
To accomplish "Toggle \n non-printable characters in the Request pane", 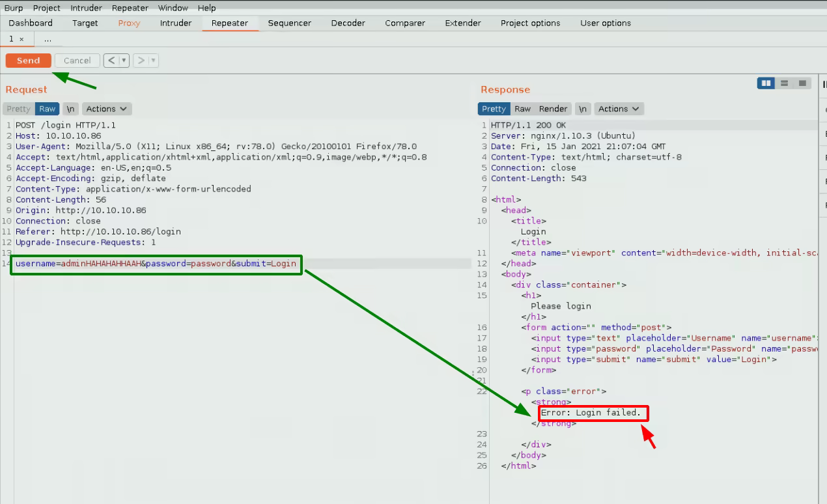I will tap(70, 109).
